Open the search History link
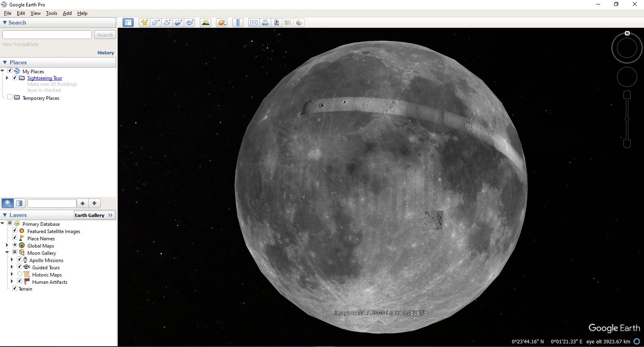Image resolution: width=644 pixels, height=347 pixels. tap(106, 53)
